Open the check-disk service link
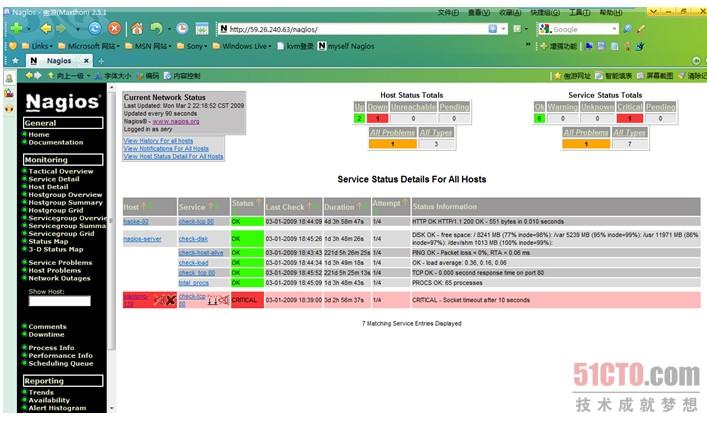Screen dimensions: 707x421 193,238
